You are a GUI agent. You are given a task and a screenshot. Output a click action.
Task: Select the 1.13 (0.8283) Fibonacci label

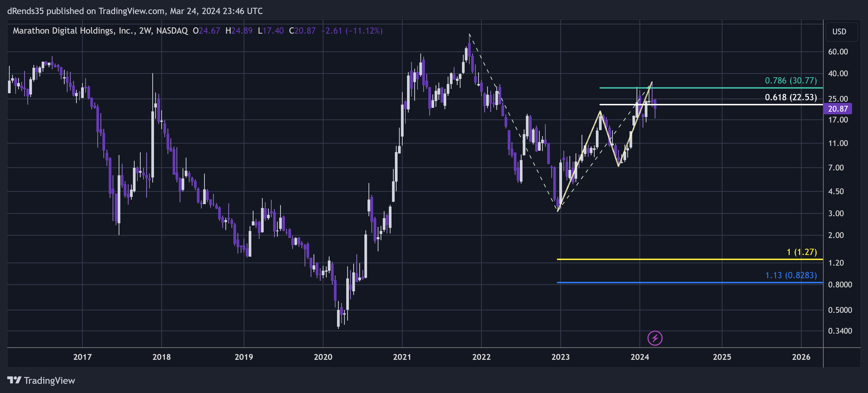pyautogui.click(x=791, y=275)
